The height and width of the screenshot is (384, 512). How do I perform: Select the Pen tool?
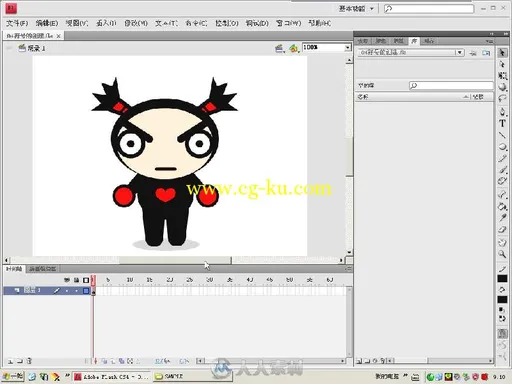click(502, 112)
